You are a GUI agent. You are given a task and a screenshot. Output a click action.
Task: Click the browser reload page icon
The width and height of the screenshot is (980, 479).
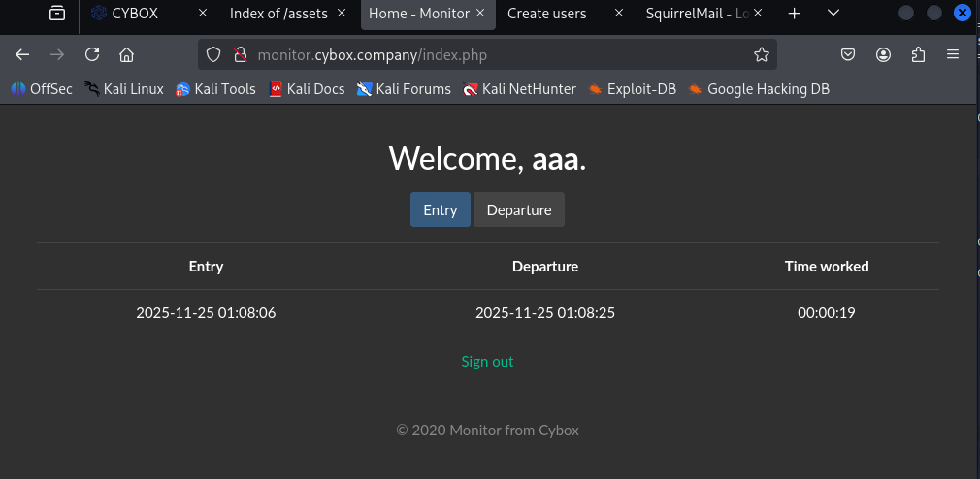point(92,55)
